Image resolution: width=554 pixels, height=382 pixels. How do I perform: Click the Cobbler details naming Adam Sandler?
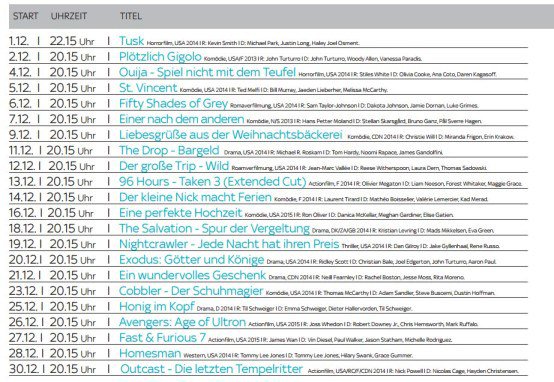point(380,293)
